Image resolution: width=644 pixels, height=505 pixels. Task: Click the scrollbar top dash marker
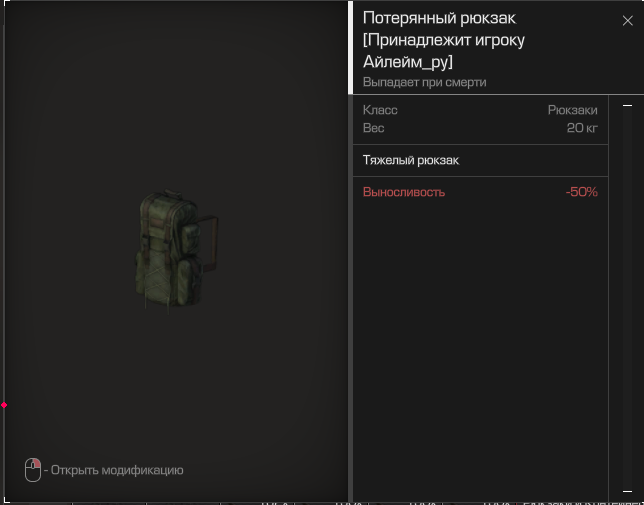click(x=627, y=106)
